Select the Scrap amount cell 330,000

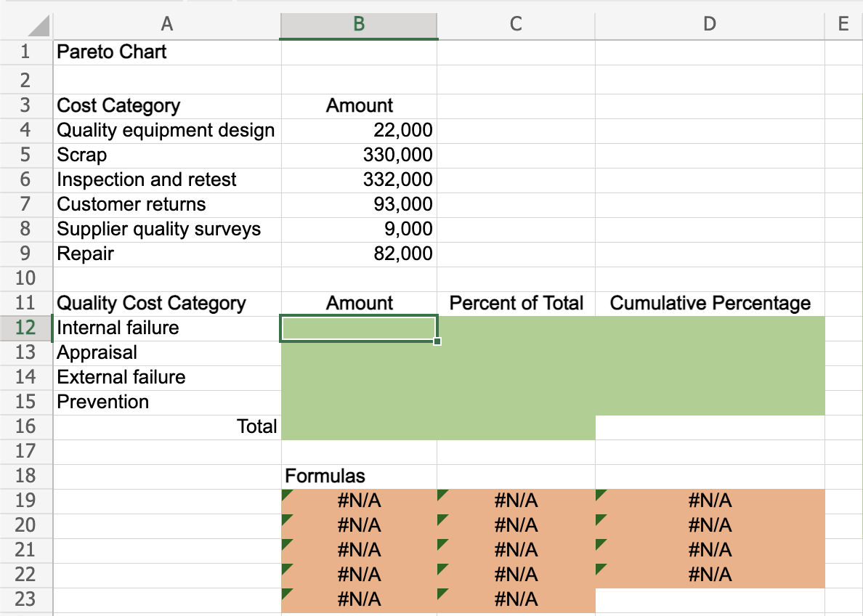pyautogui.click(x=359, y=155)
